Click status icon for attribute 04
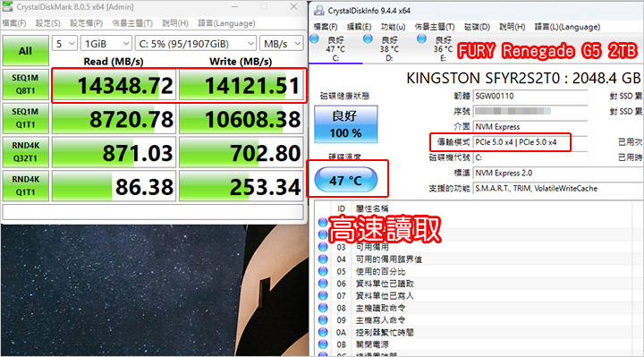Viewport: 644px width, 357px height. point(323,259)
